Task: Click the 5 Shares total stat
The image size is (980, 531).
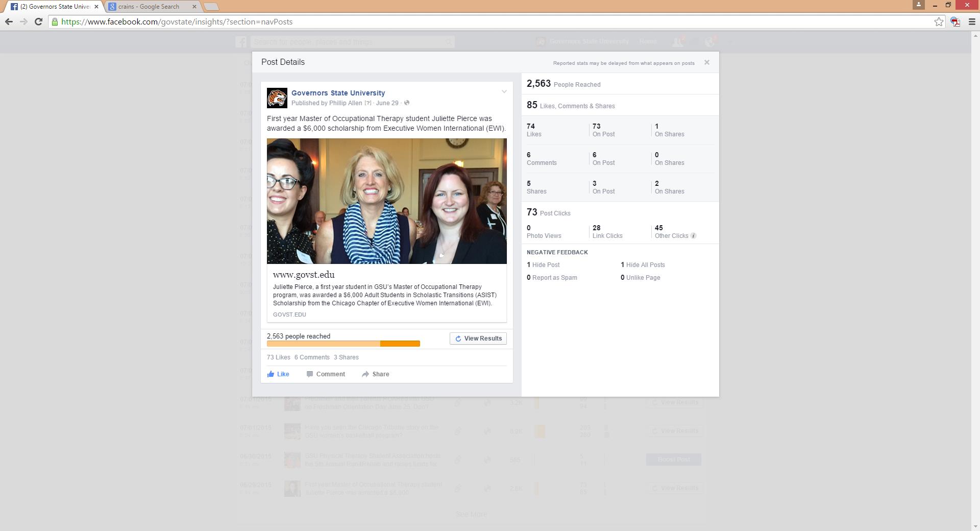Action: (x=536, y=187)
